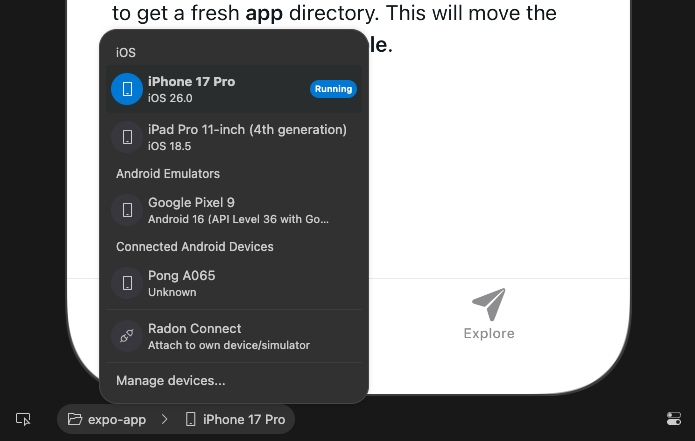
Task: Activate the element inspector icon in bottom bar
Action: click(x=23, y=419)
